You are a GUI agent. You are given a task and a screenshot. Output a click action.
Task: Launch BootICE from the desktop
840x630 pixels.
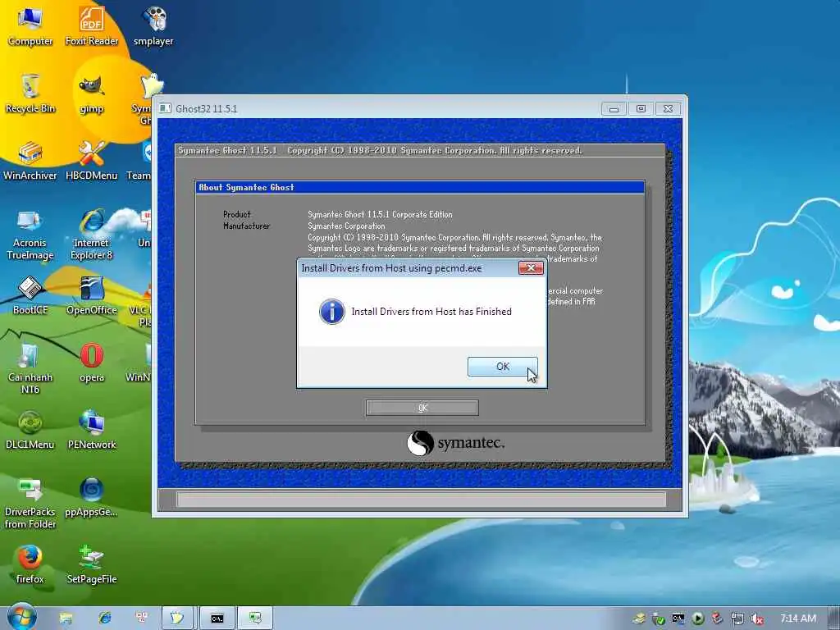pyautogui.click(x=30, y=295)
